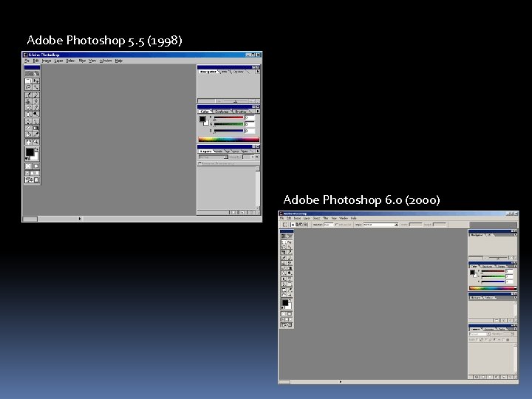532x399 pixels.
Task: Click the red R slider in Photoshop 5.5
Action: (228, 117)
